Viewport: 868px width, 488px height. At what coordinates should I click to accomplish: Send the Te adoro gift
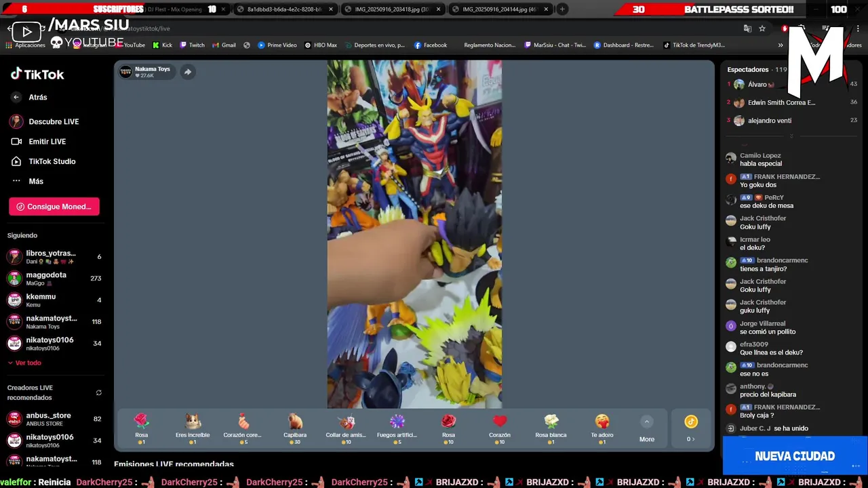[602, 428]
